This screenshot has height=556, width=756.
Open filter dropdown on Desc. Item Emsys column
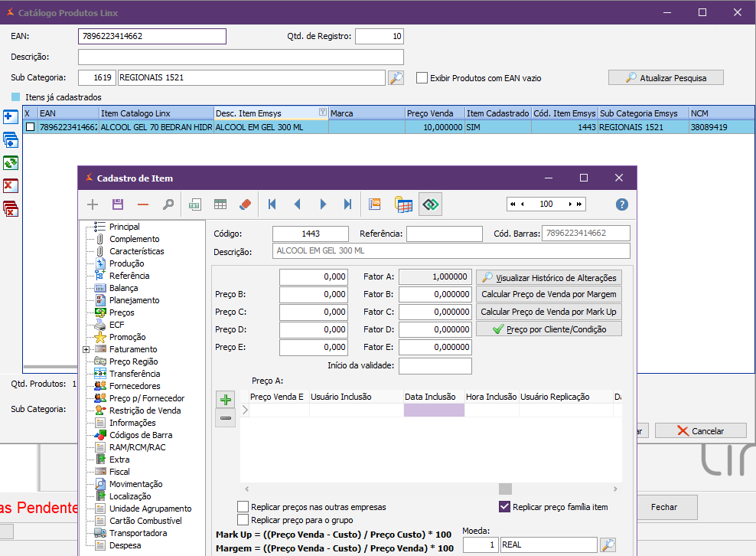[322, 113]
